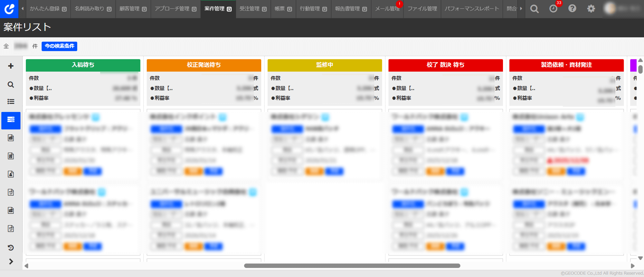Screen dimensions: 644x277
Task: Click briefcase document icon below kanban icon
Action: tap(11, 138)
